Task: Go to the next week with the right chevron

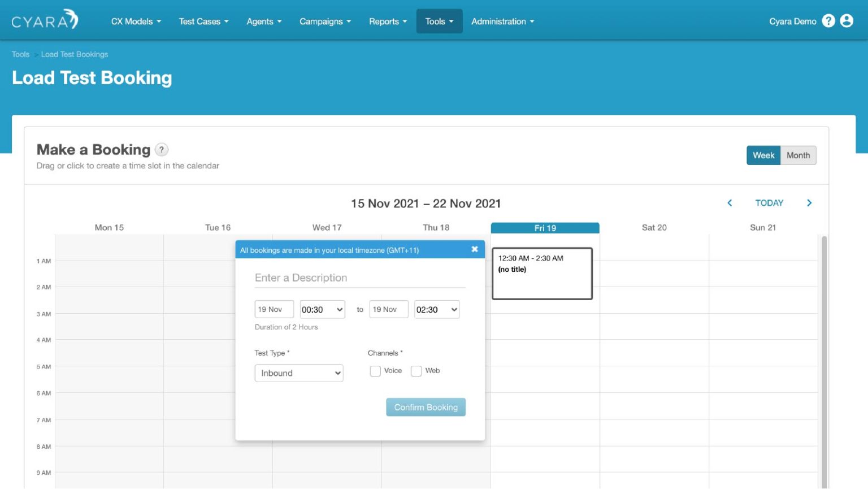Action: [x=809, y=202]
